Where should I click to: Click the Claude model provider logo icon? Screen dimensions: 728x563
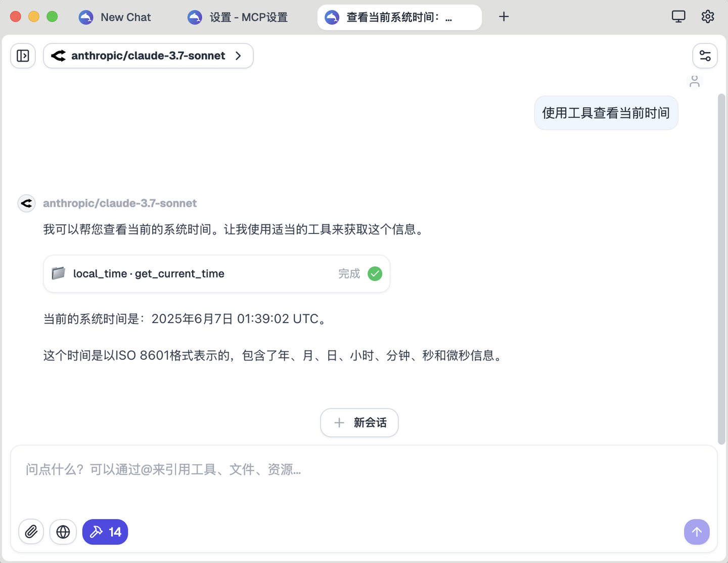[58, 56]
